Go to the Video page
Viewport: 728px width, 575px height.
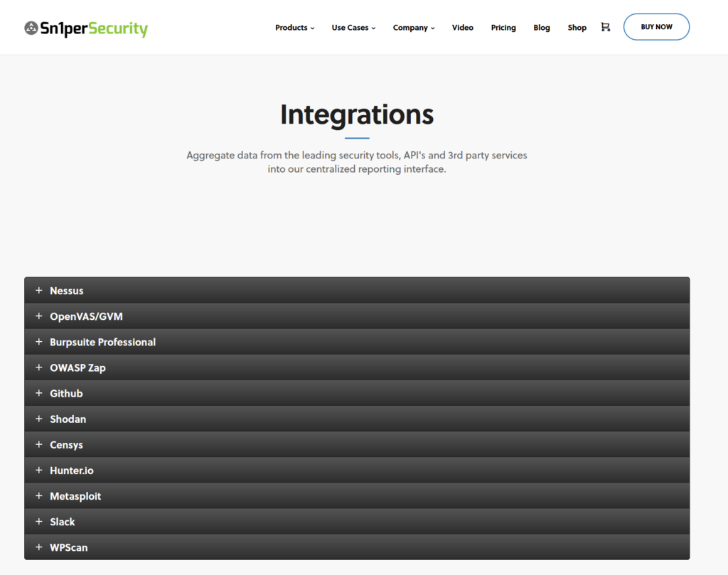(462, 28)
